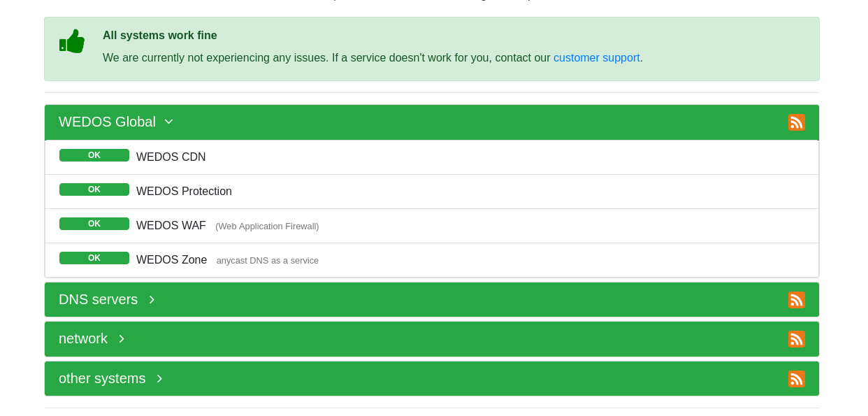Screen dimensions: 868x416
Task: Click the WEDOS Global header title
Action: [x=107, y=122]
